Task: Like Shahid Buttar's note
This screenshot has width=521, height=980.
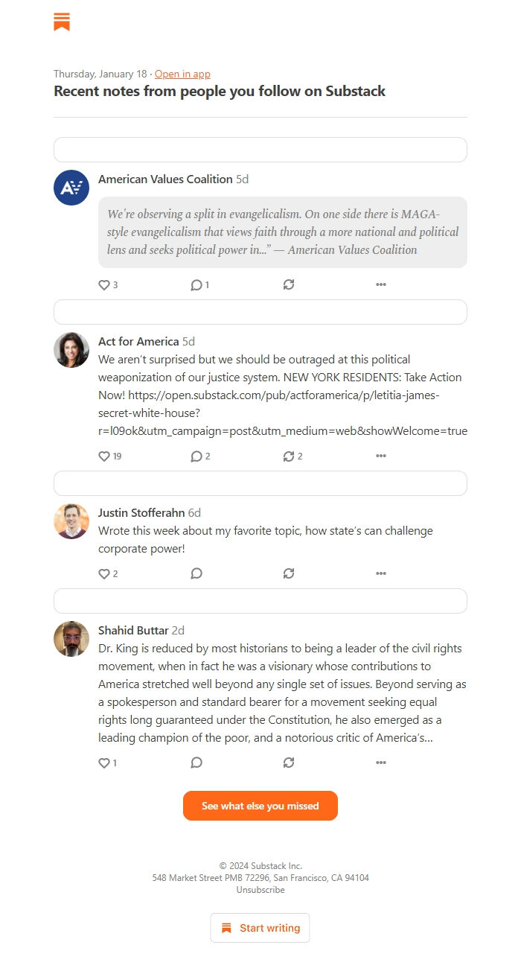Action: point(104,763)
